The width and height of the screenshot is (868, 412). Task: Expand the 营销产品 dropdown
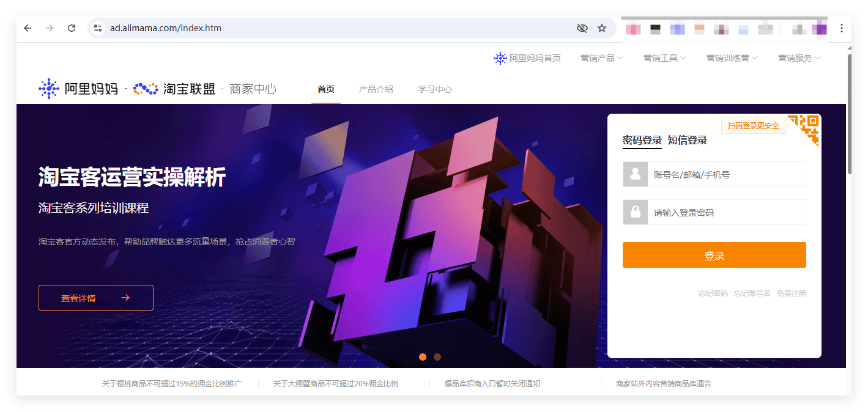coord(602,58)
